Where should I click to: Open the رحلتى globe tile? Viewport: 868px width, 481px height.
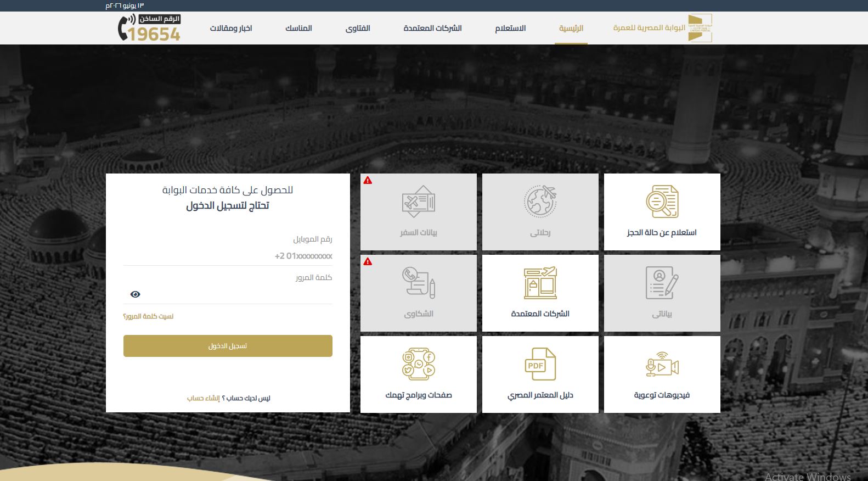point(540,212)
